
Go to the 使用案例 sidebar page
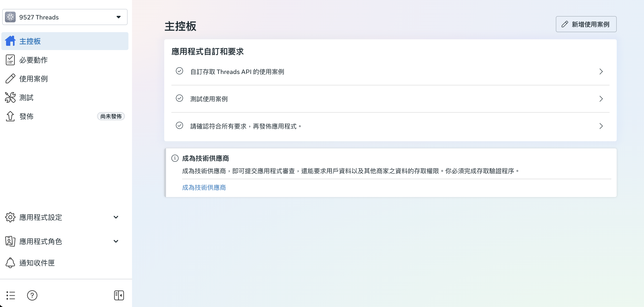point(65,79)
